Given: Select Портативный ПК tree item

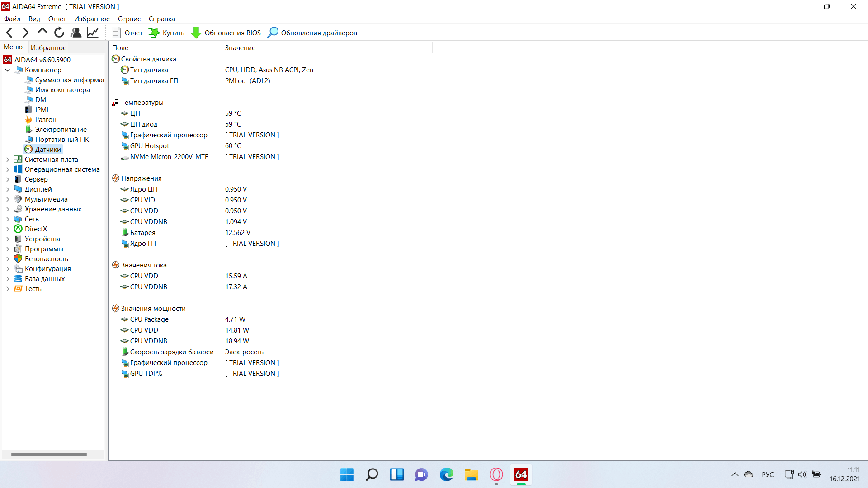Looking at the screenshot, I should point(57,140).
